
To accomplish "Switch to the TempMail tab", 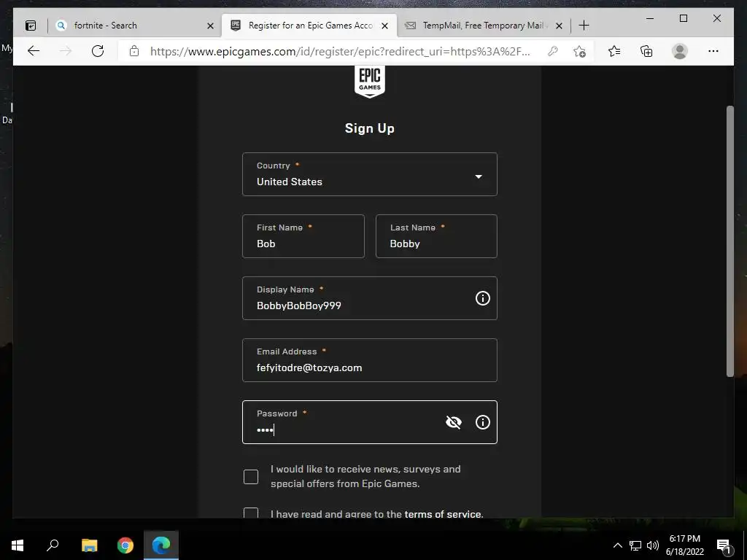I will coord(484,26).
